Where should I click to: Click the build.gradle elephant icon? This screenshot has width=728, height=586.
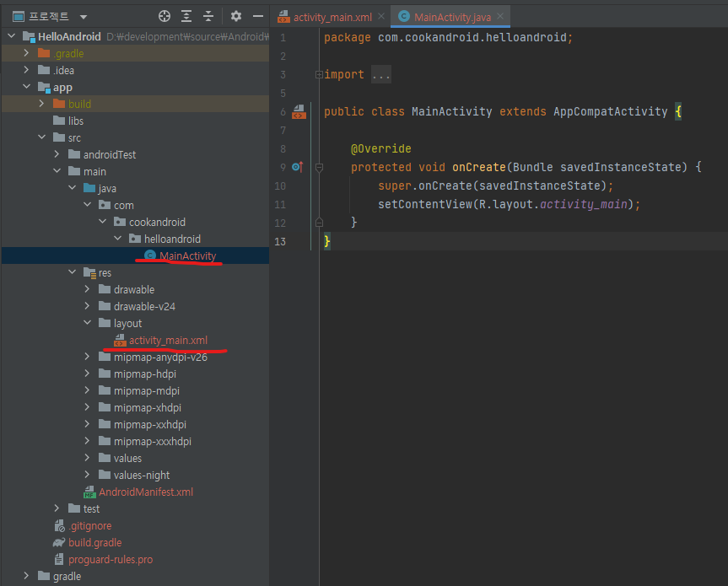coord(59,542)
